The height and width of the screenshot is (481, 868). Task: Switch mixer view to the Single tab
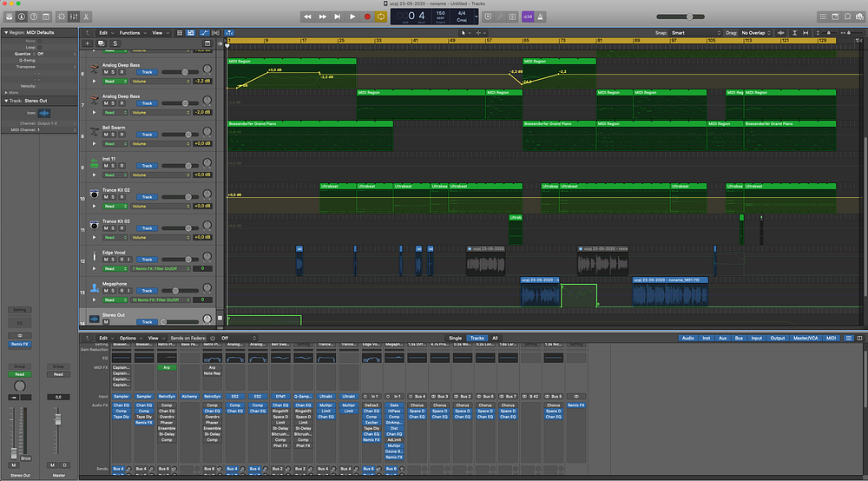pos(455,338)
